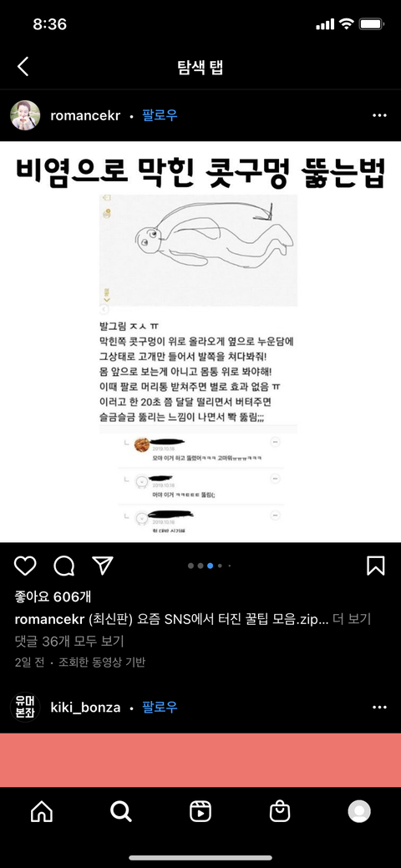Tap the back arrow in the header
The image size is (401, 868).
pos(23,67)
